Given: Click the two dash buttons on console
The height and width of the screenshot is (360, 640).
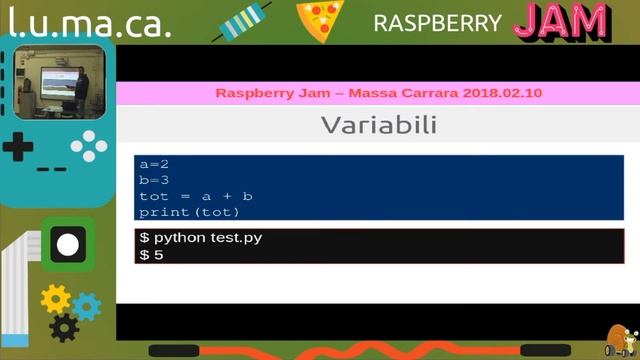Looking at the screenshot, I should click(x=52, y=169).
